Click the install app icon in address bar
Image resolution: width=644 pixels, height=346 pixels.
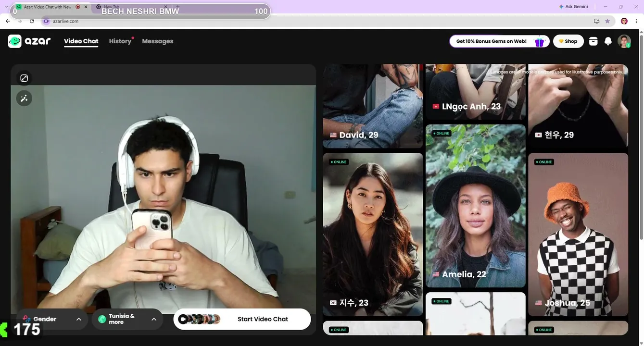596,21
